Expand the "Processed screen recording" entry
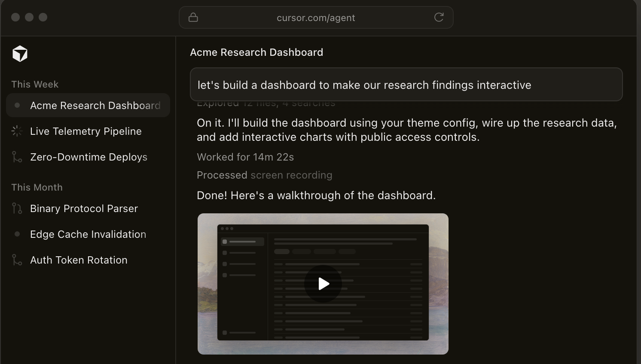 (264, 175)
